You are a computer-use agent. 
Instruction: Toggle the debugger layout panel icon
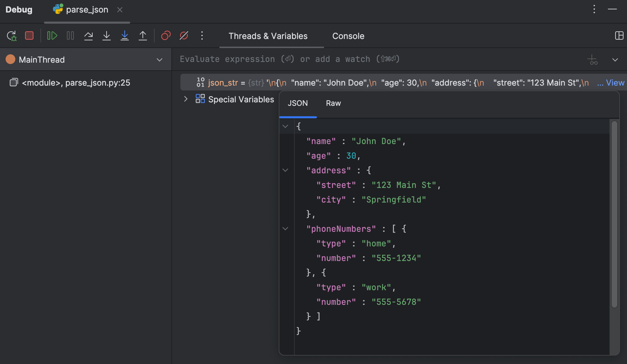coord(619,35)
